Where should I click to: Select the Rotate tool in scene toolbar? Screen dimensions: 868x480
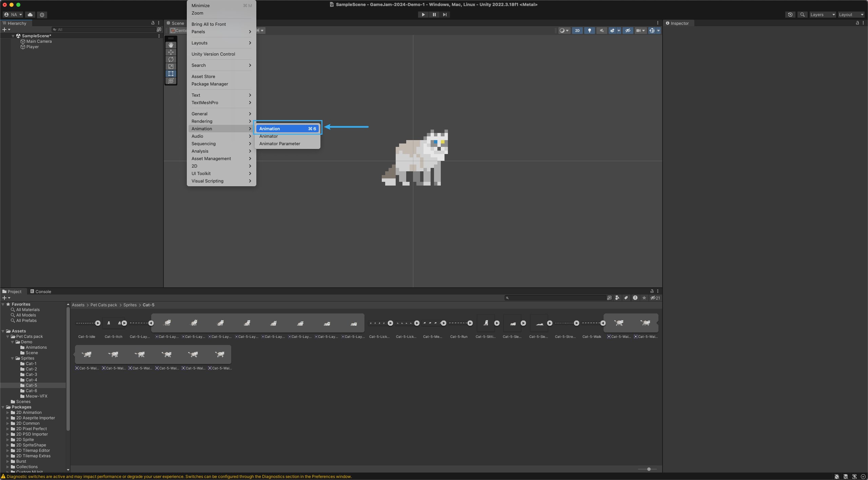click(171, 59)
